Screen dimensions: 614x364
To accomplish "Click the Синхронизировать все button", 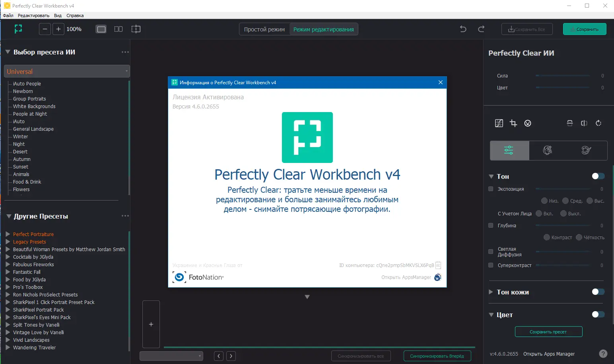I will (x=361, y=356).
